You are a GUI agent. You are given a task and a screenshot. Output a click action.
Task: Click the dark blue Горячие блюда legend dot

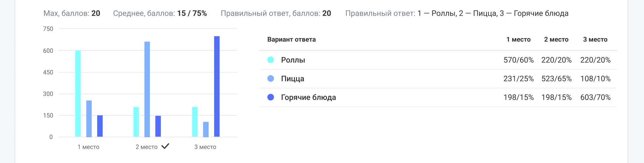270,97
